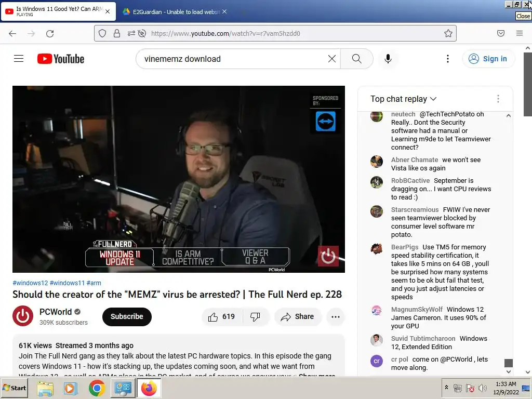The image size is (532, 399).
Task: Open the #arm hashtag link
Action: click(94, 283)
